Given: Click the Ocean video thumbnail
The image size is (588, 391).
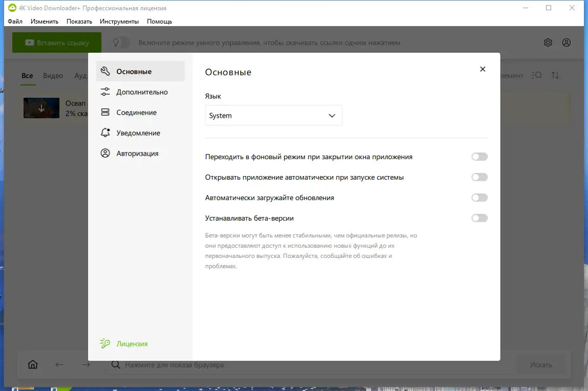Looking at the screenshot, I should (41, 108).
